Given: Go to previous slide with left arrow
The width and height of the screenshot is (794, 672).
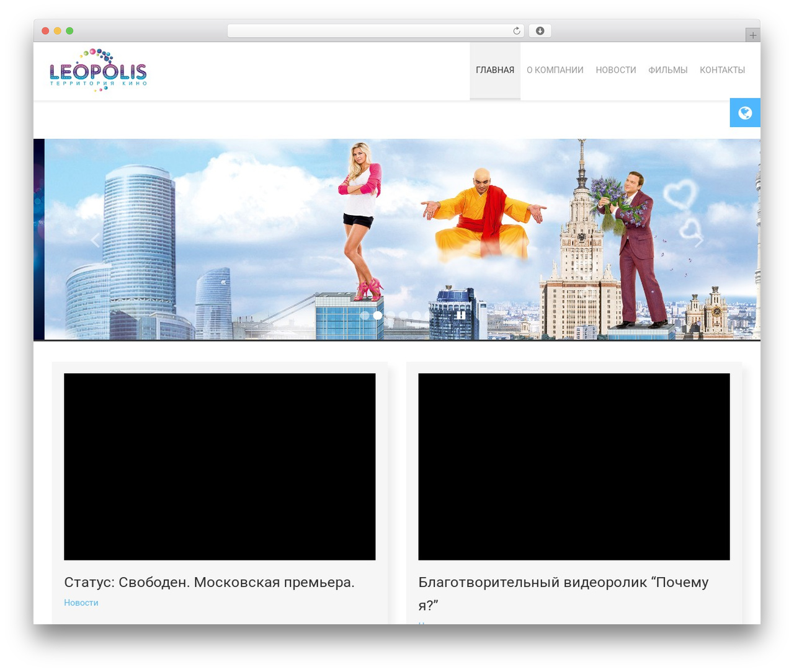Looking at the screenshot, I should (x=95, y=241).
